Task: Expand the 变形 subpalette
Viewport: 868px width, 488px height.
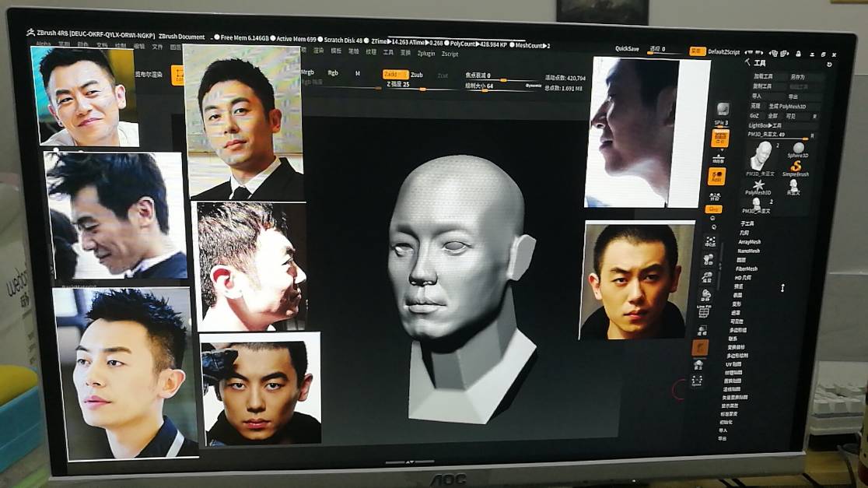Action: [x=737, y=304]
